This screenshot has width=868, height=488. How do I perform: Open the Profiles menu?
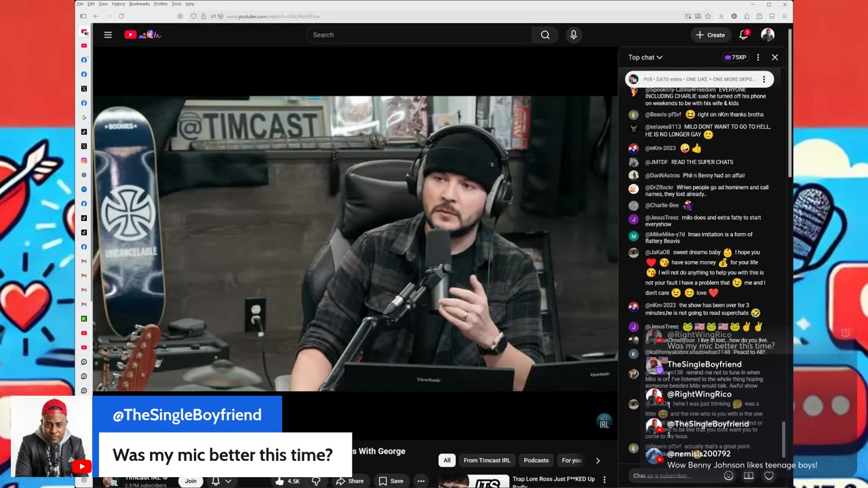[161, 4]
